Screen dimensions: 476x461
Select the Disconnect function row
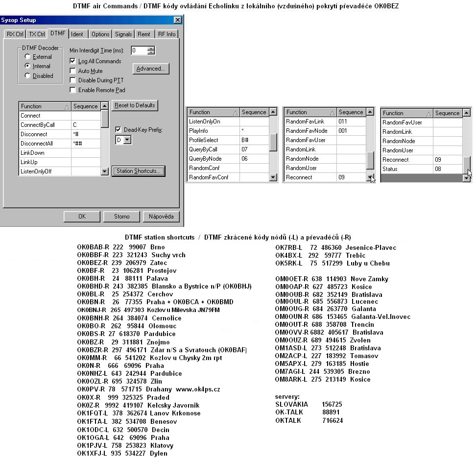(60, 134)
